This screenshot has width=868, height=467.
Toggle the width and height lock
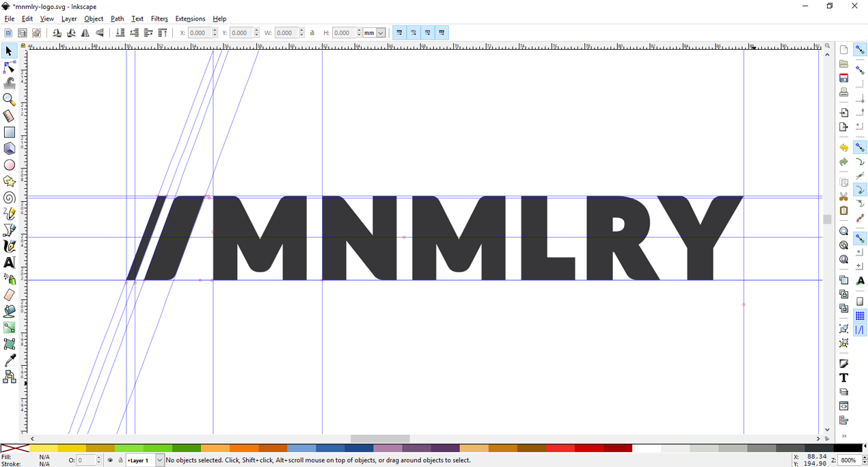[312, 33]
